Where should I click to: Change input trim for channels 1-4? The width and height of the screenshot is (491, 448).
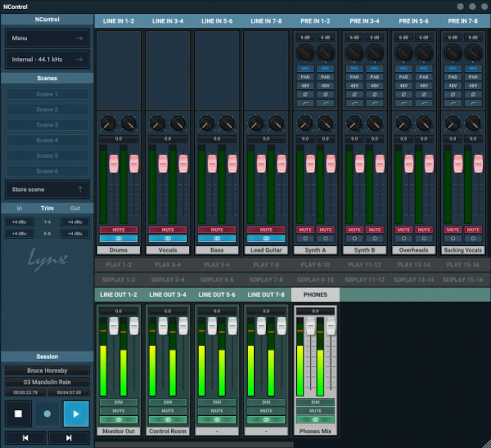coord(20,222)
